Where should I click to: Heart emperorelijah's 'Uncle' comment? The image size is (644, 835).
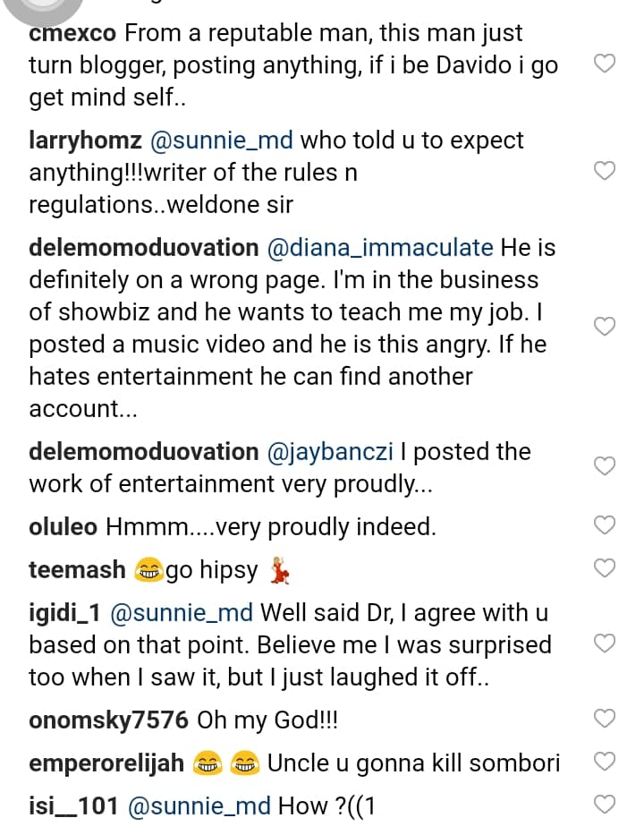(606, 762)
